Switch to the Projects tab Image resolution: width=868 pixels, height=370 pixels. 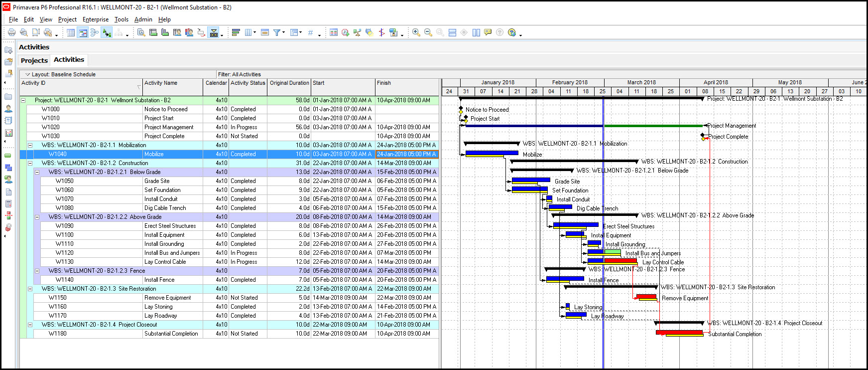click(34, 60)
